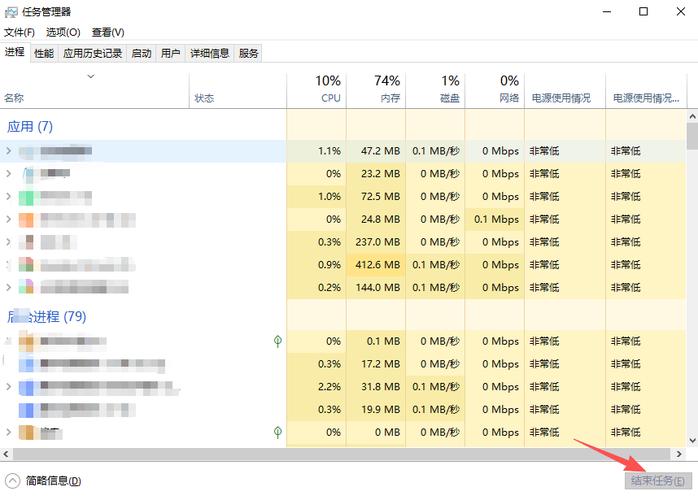The height and width of the screenshot is (500, 698).
Task: Expand the app row using 24.8 MB
Action: click(x=8, y=220)
